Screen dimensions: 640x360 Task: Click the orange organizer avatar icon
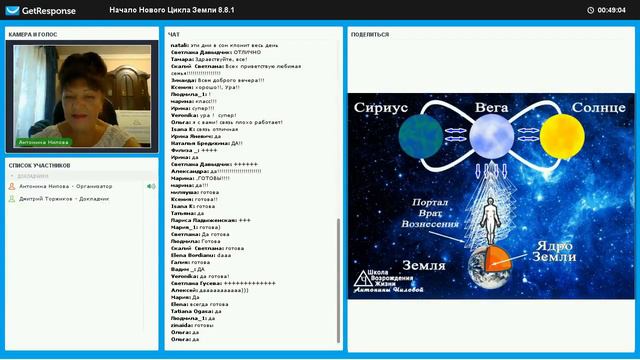pos(12,187)
